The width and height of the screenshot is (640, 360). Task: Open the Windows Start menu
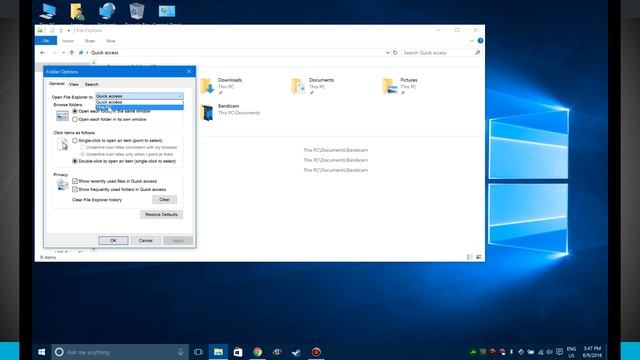pos(41,352)
